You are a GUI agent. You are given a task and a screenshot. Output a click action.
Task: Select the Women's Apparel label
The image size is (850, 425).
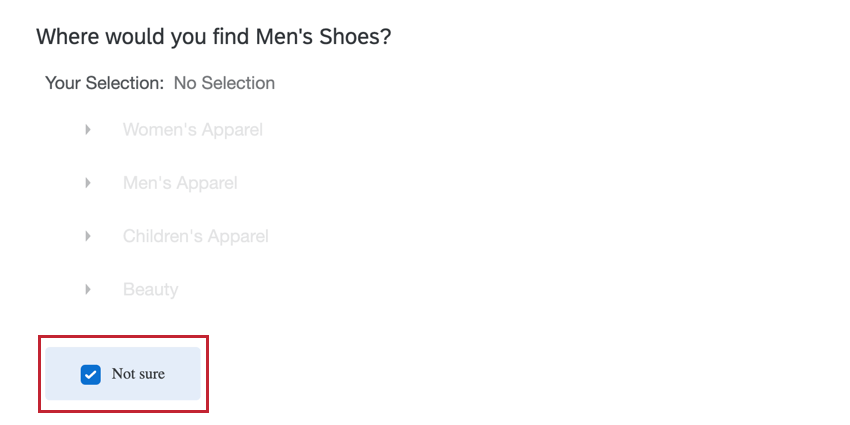[x=192, y=130]
